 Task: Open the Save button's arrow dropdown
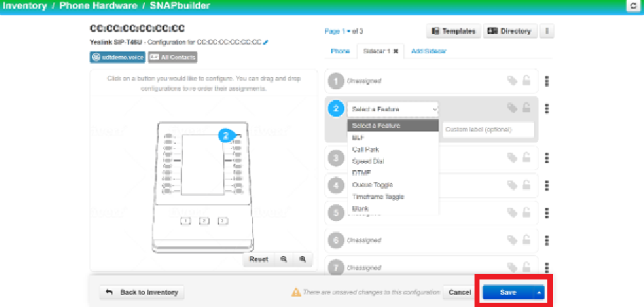539,293
